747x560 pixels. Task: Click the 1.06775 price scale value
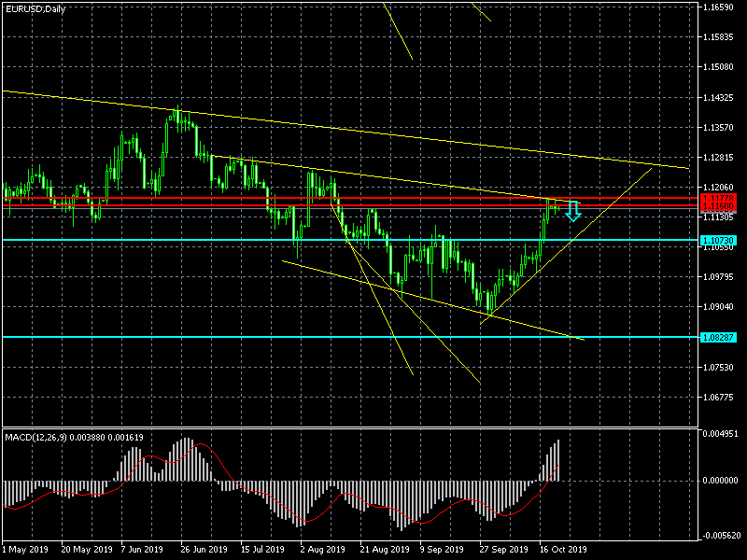click(719, 397)
